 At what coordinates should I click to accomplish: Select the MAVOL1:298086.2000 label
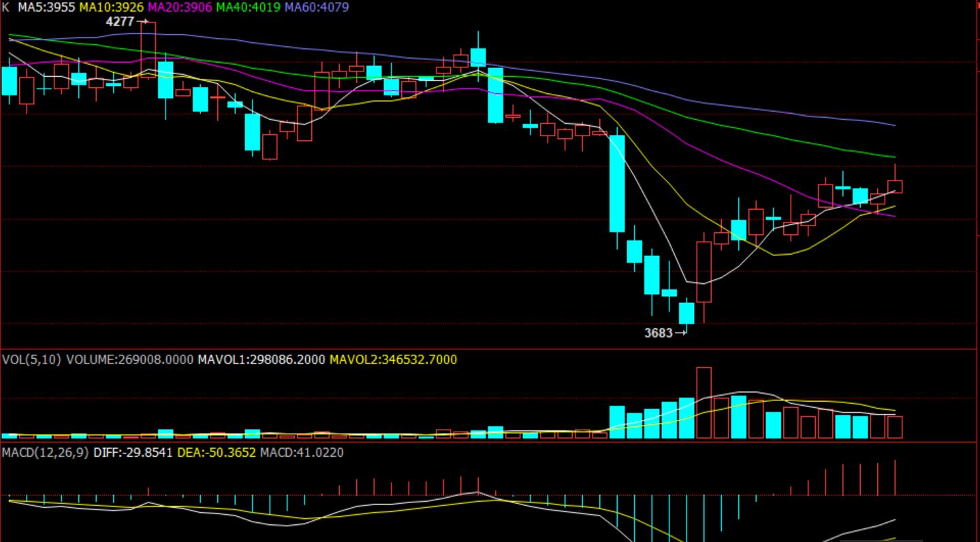coord(262,359)
